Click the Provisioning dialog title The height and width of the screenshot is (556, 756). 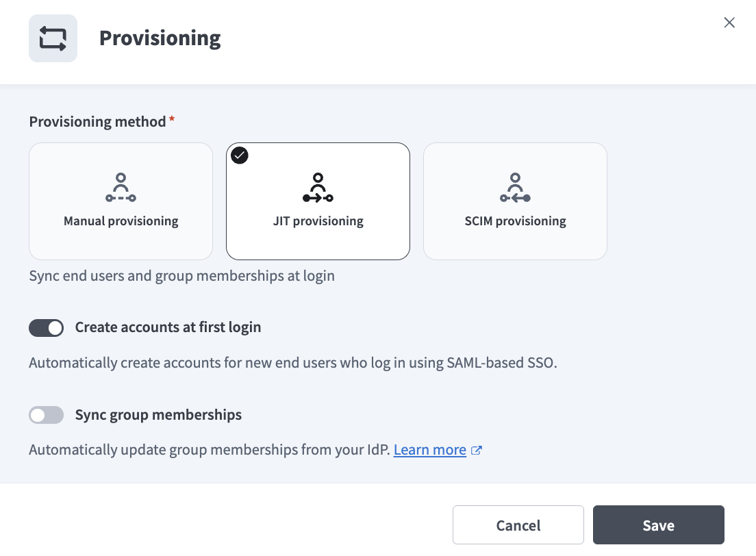coord(160,38)
